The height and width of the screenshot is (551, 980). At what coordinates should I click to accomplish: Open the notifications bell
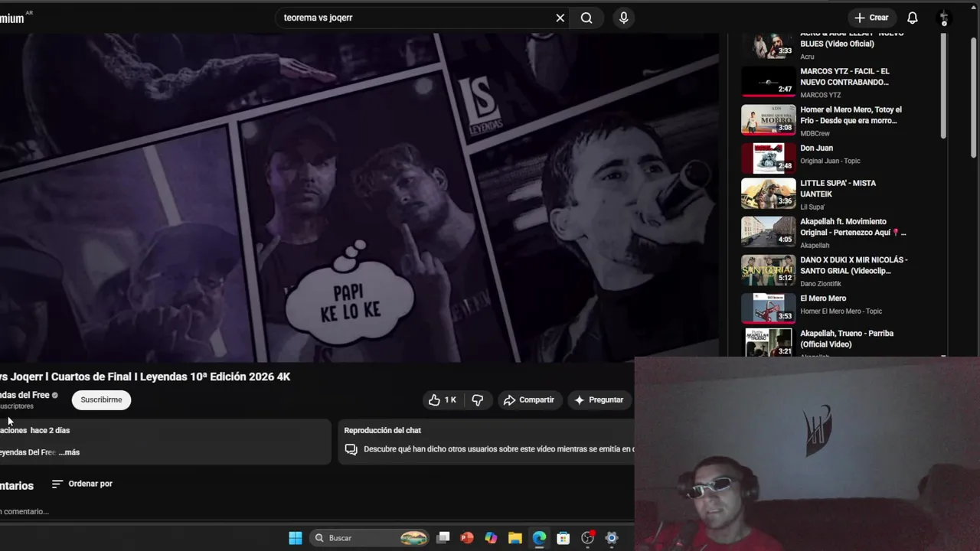913,18
